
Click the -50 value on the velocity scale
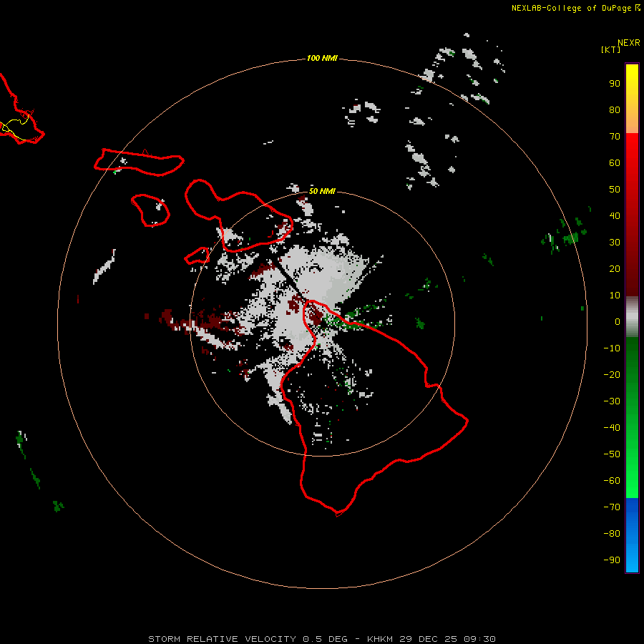pos(612,454)
